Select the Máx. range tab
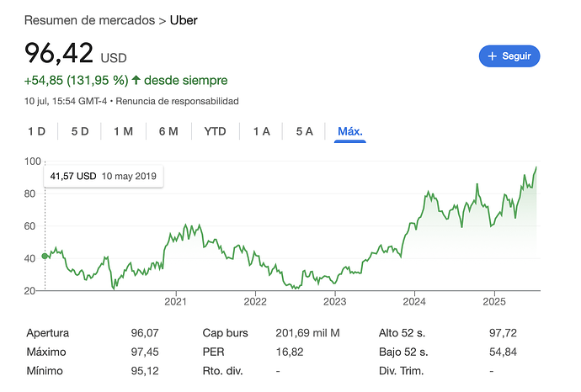 click(x=349, y=131)
